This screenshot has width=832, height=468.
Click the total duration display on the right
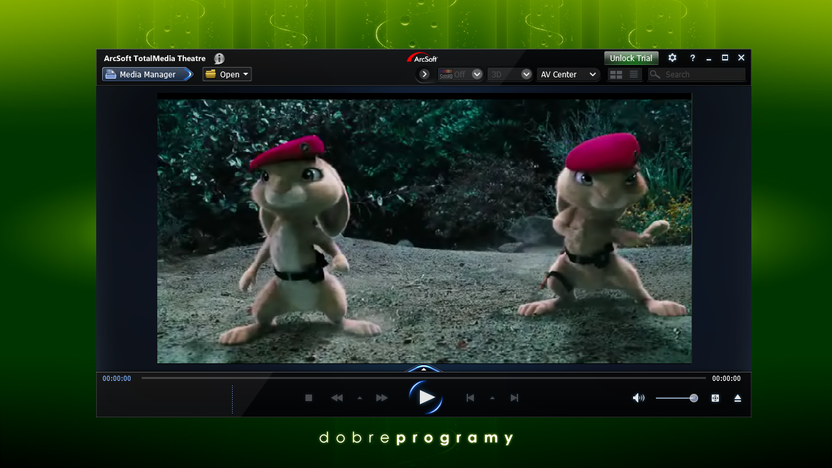pos(726,378)
